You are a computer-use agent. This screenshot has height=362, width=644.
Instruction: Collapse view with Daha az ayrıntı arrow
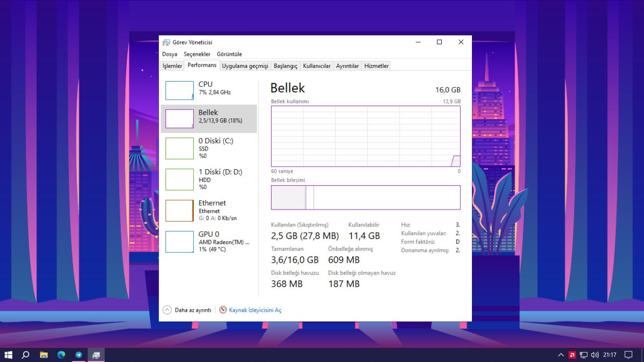(167, 310)
